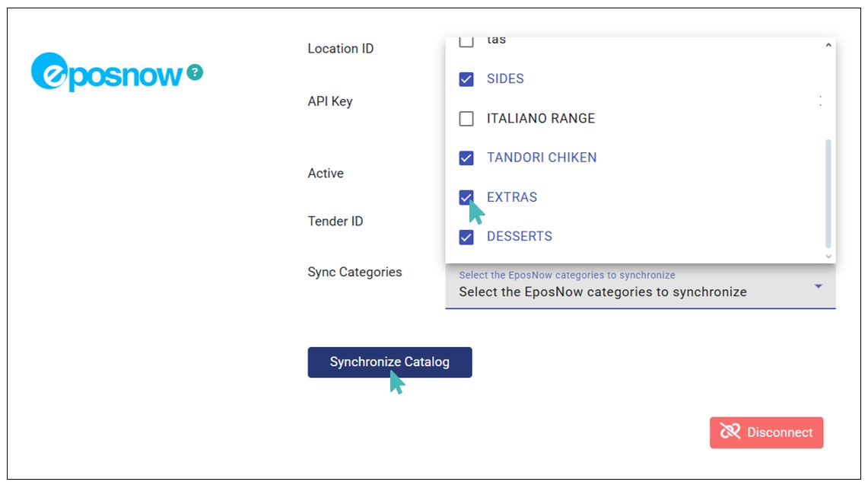Image resolution: width=868 pixels, height=485 pixels.
Task: Tick the partially visible checkbox above SIDES
Action: tap(466, 42)
